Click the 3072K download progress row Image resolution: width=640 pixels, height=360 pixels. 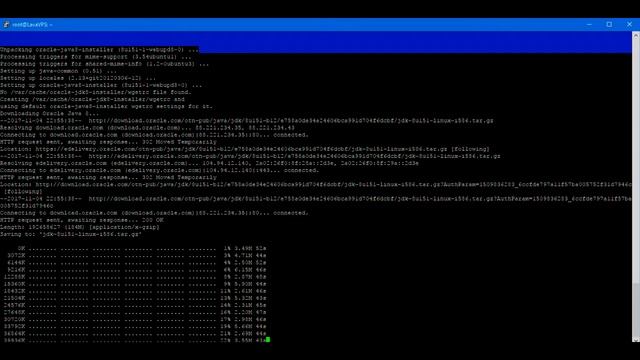point(137,256)
